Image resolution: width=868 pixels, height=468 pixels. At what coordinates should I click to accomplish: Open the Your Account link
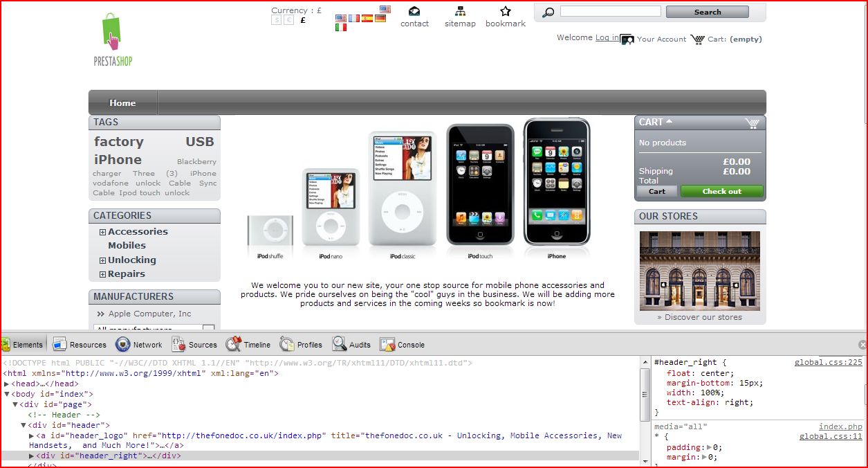click(x=661, y=39)
